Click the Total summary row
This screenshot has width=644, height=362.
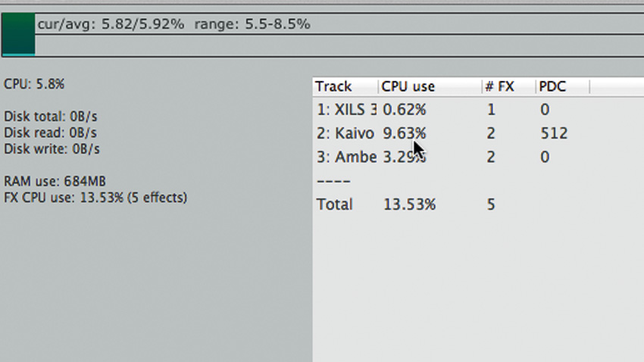pyautogui.click(x=478, y=204)
